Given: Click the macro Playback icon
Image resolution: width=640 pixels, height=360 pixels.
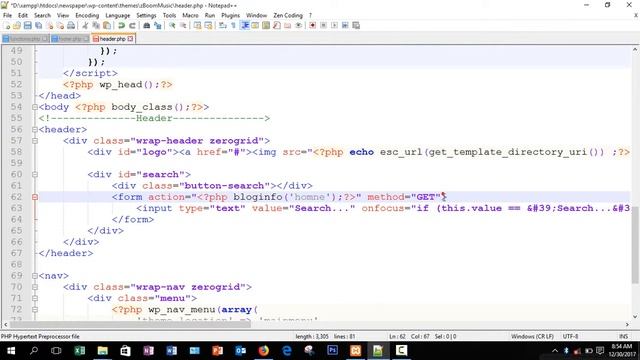Looking at the screenshot, I should pos(334,25).
